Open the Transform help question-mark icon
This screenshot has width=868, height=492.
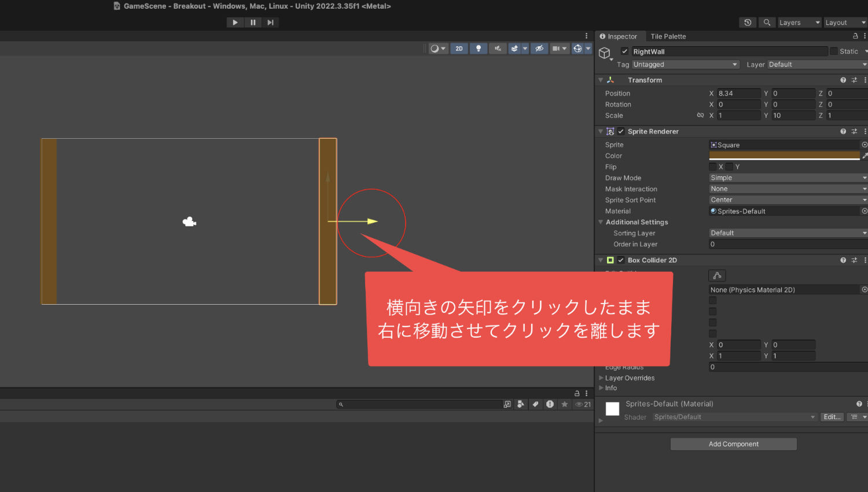tap(843, 80)
